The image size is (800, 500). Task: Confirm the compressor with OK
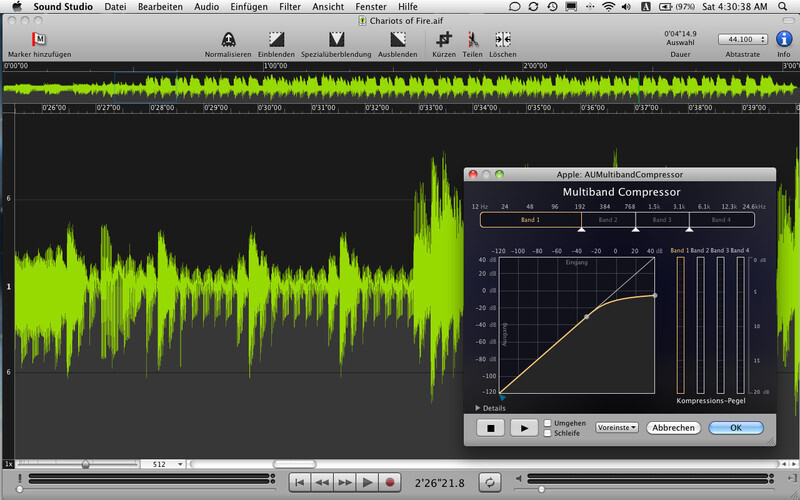click(x=736, y=428)
